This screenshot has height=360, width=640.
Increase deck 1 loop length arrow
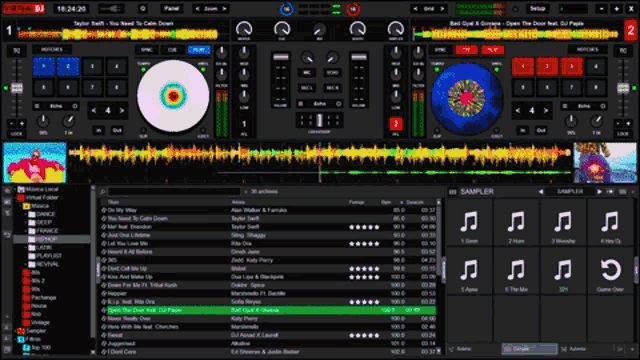click(x=122, y=111)
